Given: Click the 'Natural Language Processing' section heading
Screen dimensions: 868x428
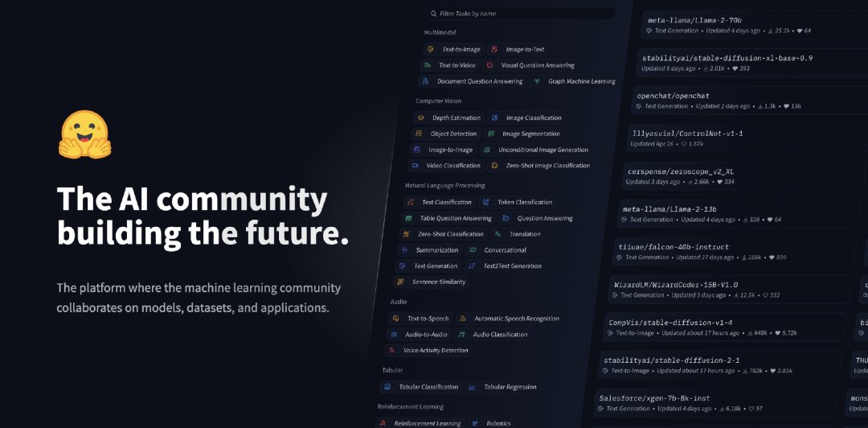Looking at the screenshot, I should pyautogui.click(x=445, y=186).
